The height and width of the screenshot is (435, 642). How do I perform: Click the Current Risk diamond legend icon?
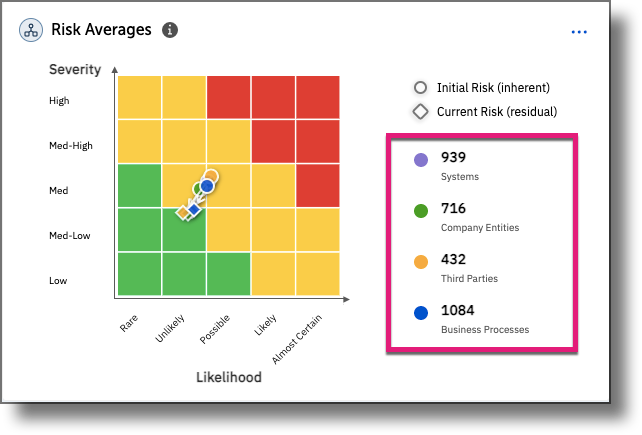(421, 112)
